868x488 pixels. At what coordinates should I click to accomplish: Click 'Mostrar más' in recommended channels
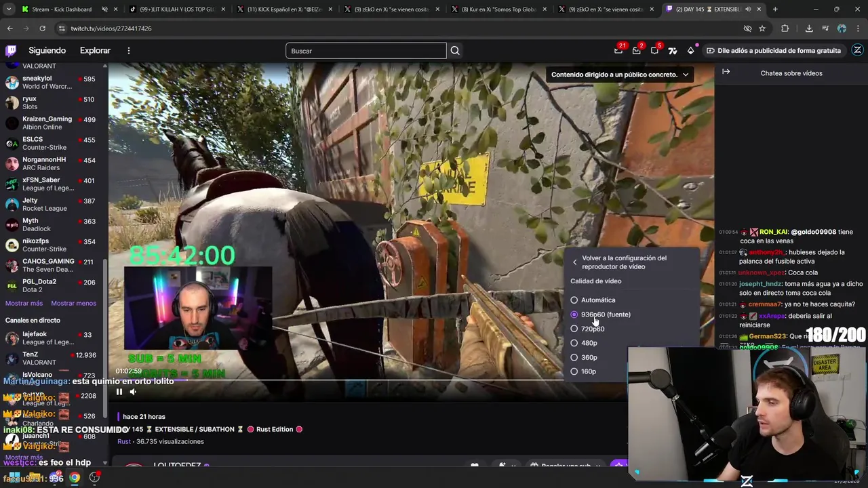click(x=24, y=304)
